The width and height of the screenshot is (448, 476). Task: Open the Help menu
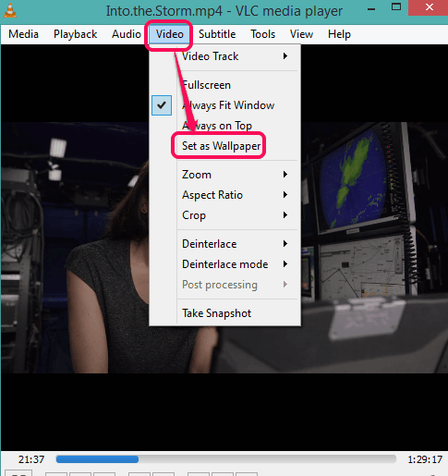[x=339, y=34]
